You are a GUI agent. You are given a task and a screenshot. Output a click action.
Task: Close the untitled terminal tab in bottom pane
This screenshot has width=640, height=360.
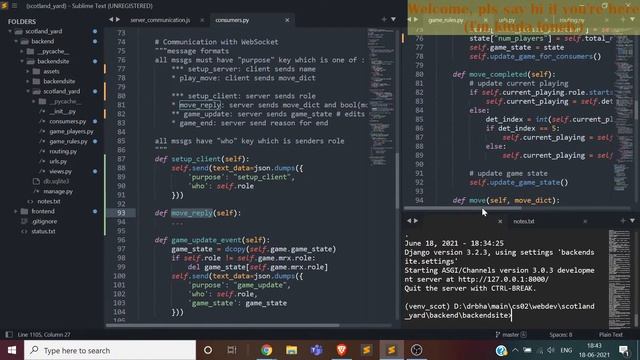coord(500,221)
